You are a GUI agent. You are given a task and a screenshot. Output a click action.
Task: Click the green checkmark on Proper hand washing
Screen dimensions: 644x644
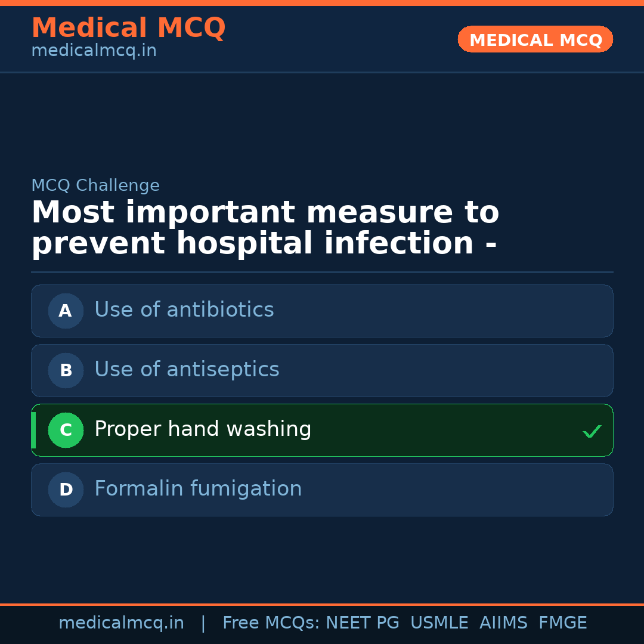pyautogui.click(x=592, y=431)
